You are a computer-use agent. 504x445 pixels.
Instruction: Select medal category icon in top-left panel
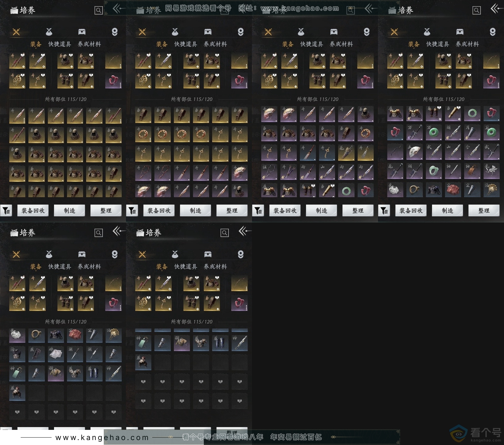[115, 32]
